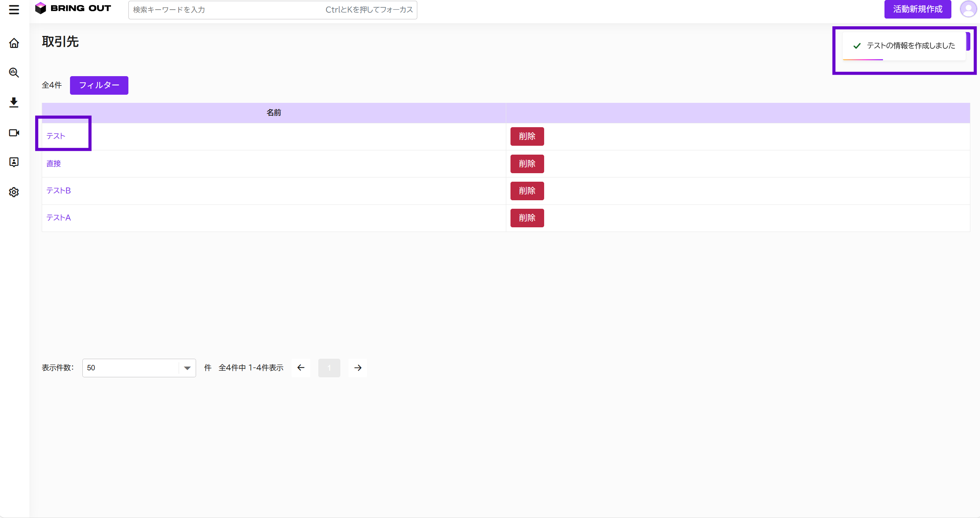Viewport: 980px width, 518px height.
Task: Go to the Home sidebar icon
Action: [14, 43]
